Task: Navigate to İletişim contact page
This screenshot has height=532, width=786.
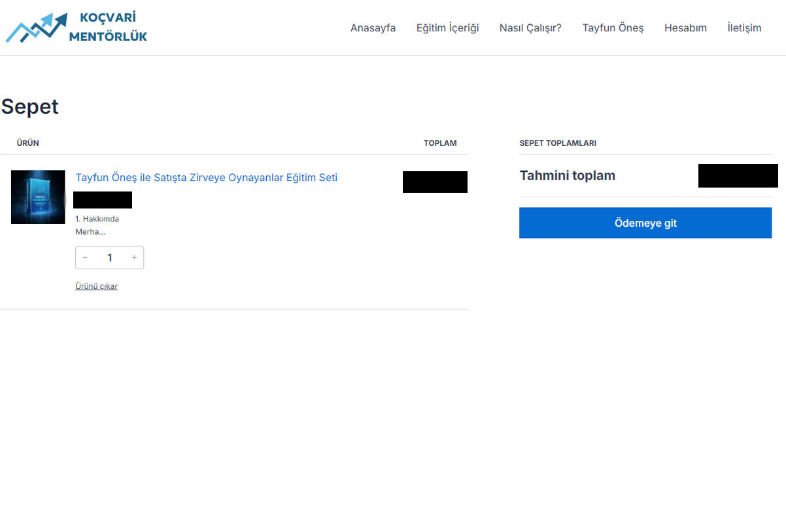Action: (x=744, y=28)
